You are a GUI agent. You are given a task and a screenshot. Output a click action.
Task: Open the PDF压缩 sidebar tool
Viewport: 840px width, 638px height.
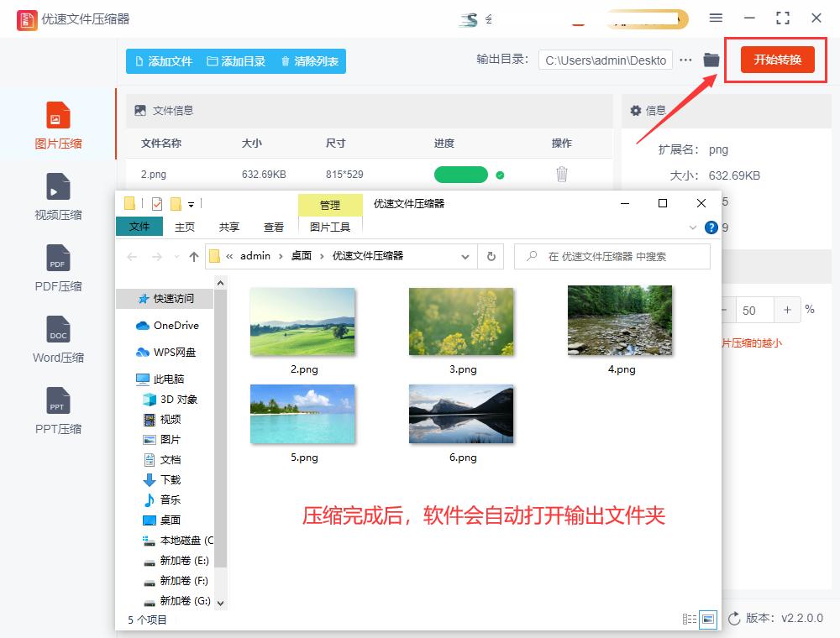coord(57,269)
